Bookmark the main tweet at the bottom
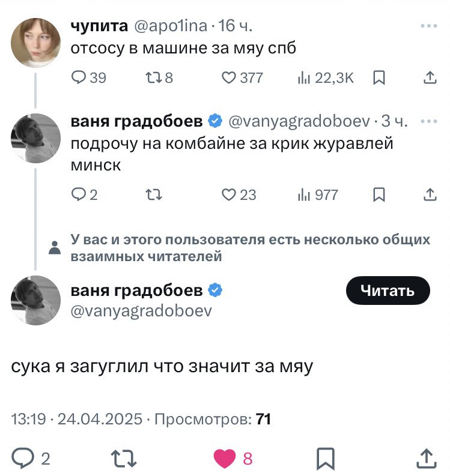 [x=325, y=459]
